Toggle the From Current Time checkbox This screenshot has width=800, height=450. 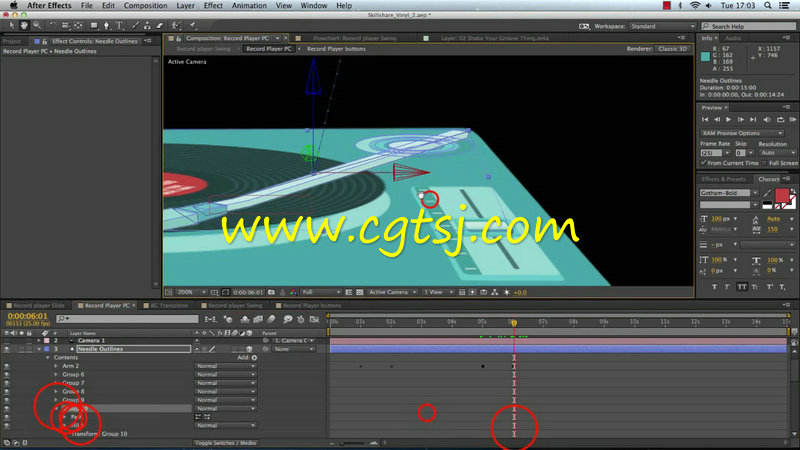coord(704,163)
